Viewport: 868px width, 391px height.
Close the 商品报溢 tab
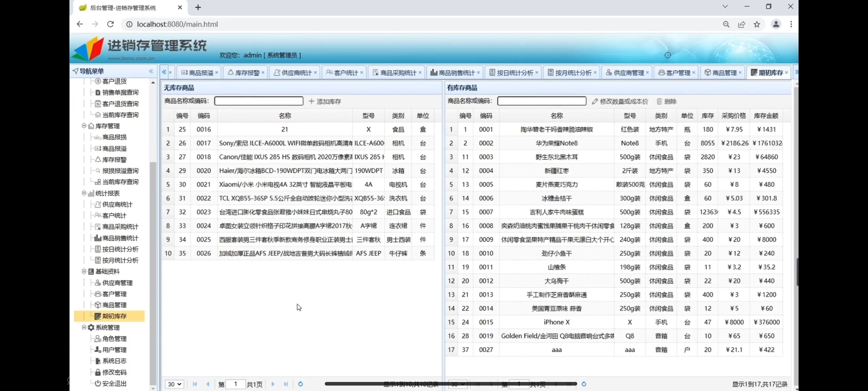(217, 73)
